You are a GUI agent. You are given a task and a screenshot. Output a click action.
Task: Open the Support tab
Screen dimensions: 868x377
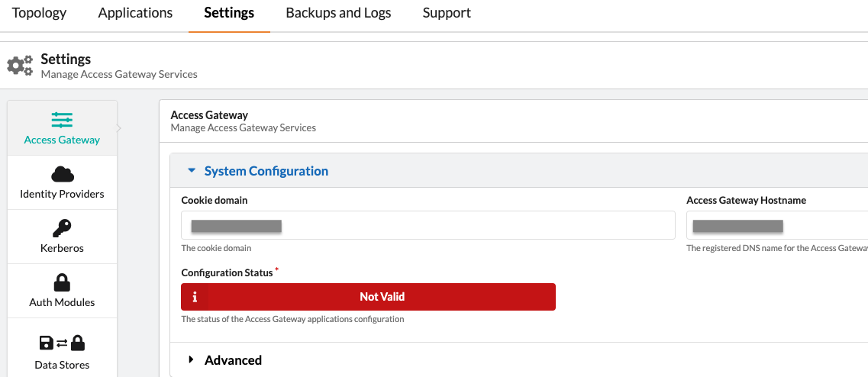click(x=447, y=13)
